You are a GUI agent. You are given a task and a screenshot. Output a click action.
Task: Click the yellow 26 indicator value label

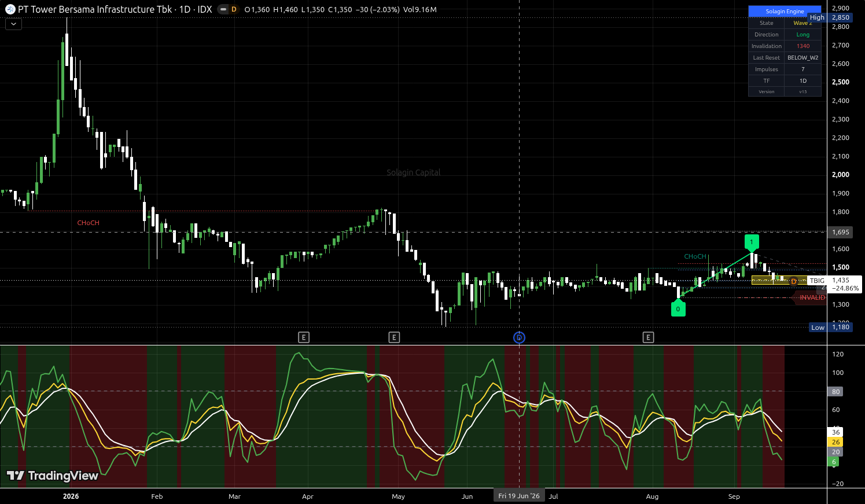click(835, 442)
